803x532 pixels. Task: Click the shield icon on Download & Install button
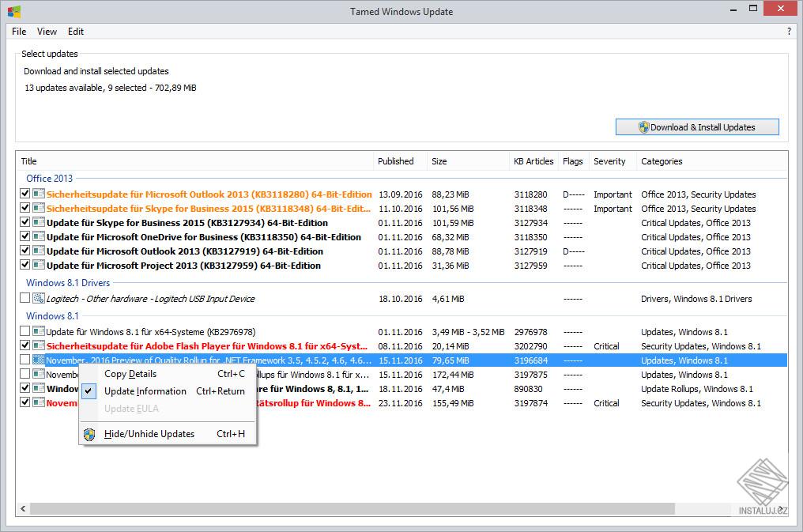pos(643,127)
